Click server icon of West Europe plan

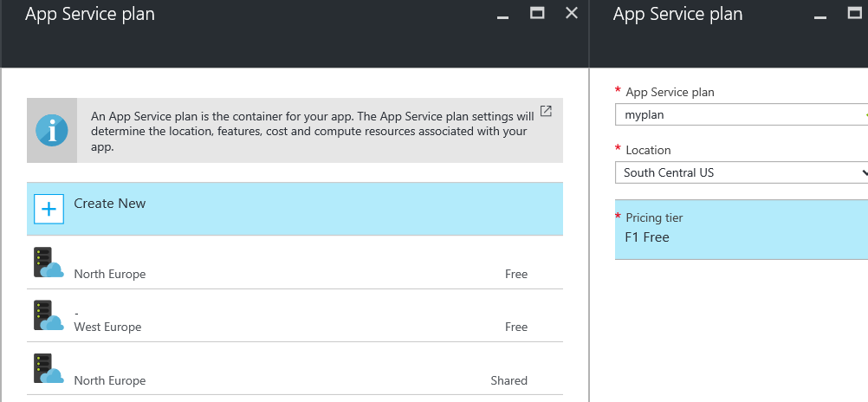[49, 315]
